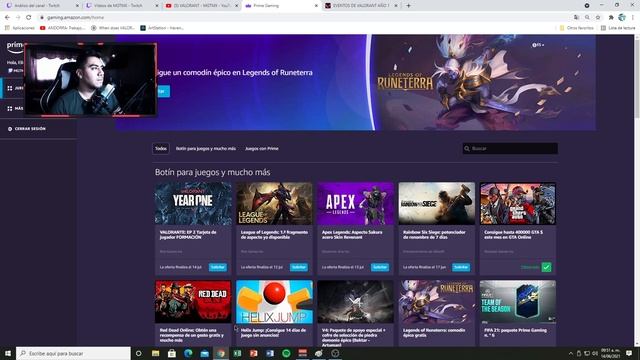Click the address bar URL gaming.amazon.com

pos(75,18)
